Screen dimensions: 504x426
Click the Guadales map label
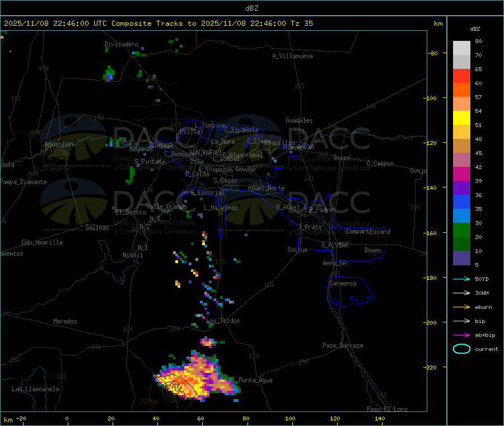[x=299, y=120]
